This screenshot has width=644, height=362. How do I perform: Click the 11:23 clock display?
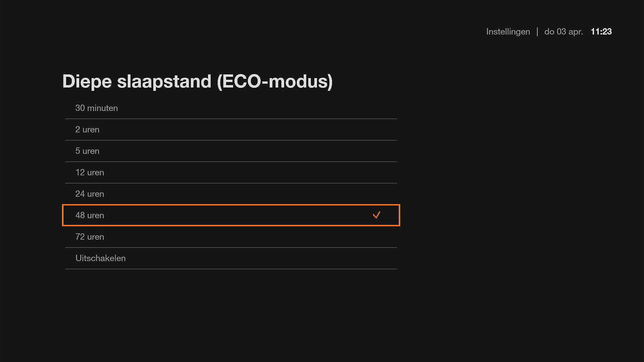point(601,32)
